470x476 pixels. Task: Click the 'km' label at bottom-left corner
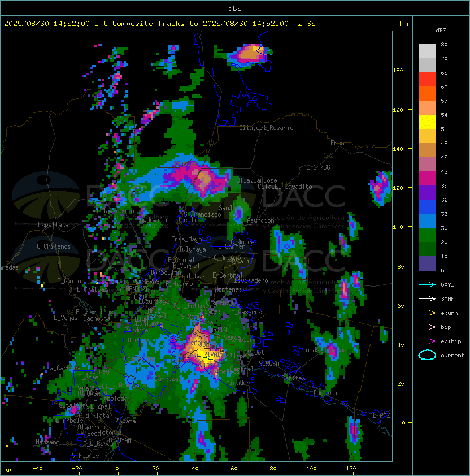click(8, 470)
